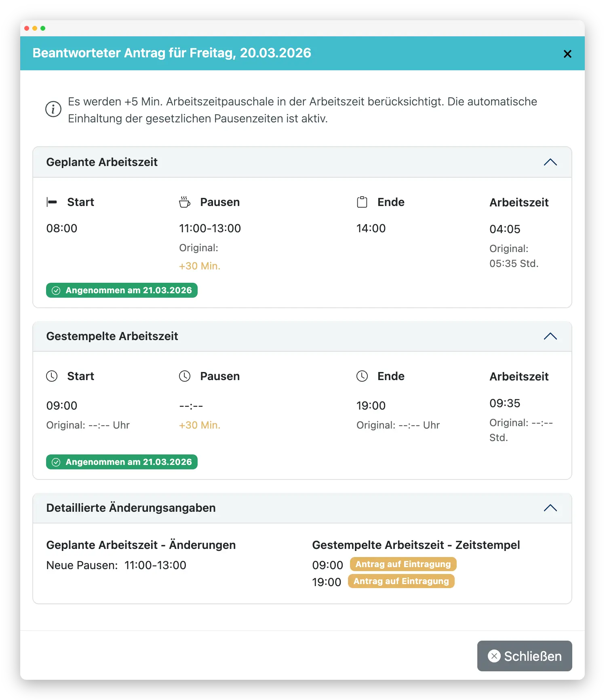Screen dimensions: 605x700
Task: Collapse the Detaillierte Änderungsangaben section
Action: point(550,508)
